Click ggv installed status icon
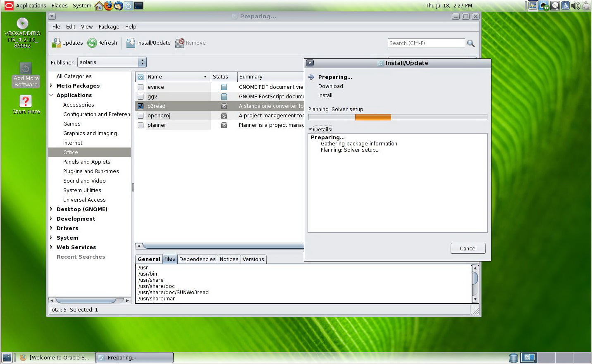 pyautogui.click(x=224, y=97)
